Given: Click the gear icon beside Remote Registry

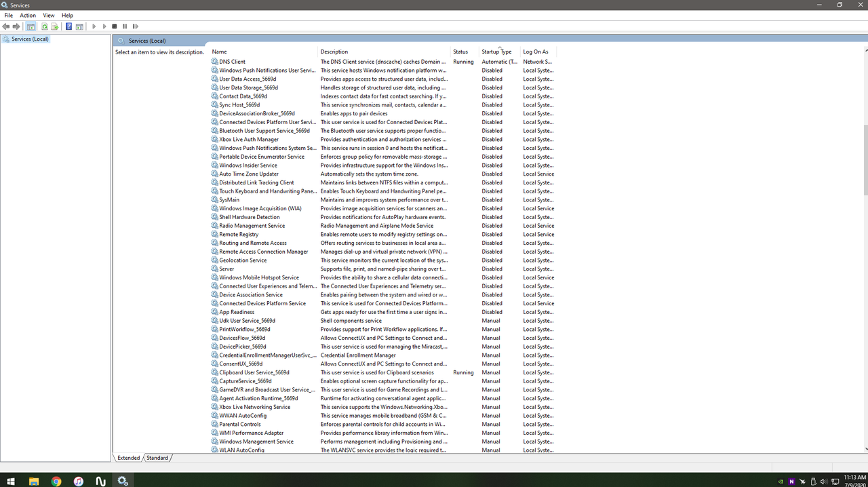Looking at the screenshot, I should 215,234.
